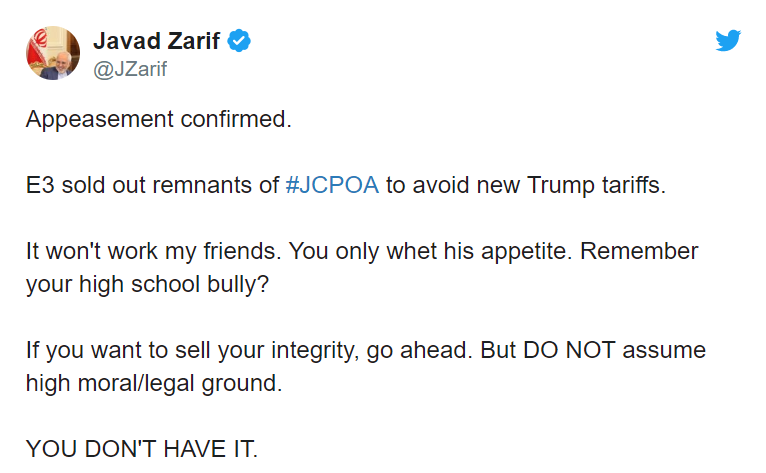Click the word 'Remember' in the tweet

(x=639, y=251)
